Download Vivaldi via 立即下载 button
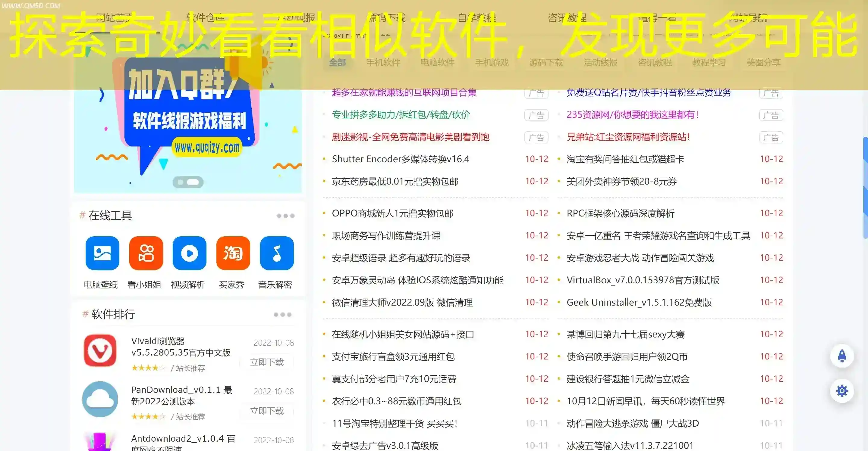868x451 pixels. (x=267, y=362)
